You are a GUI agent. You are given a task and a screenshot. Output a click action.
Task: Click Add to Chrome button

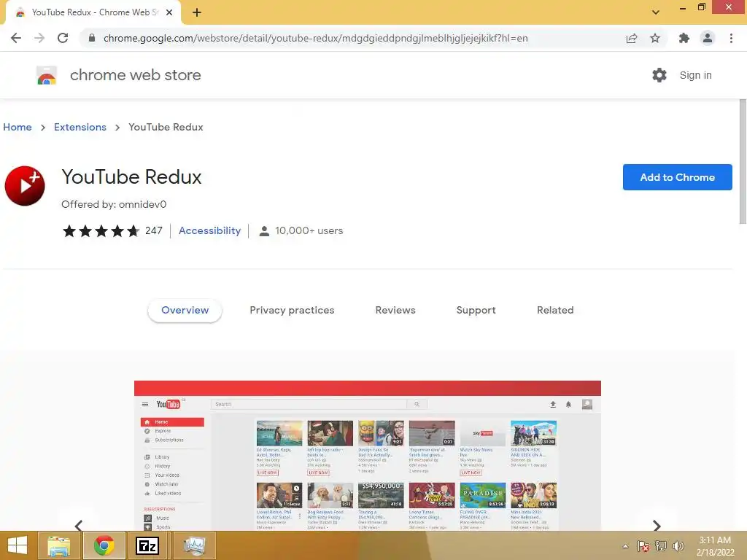pyautogui.click(x=678, y=177)
